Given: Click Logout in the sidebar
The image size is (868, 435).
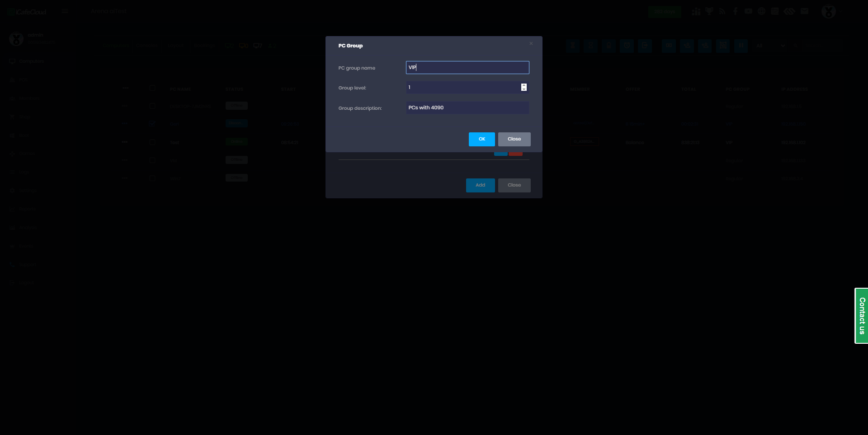Looking at the screenshot, I should 23,283.
